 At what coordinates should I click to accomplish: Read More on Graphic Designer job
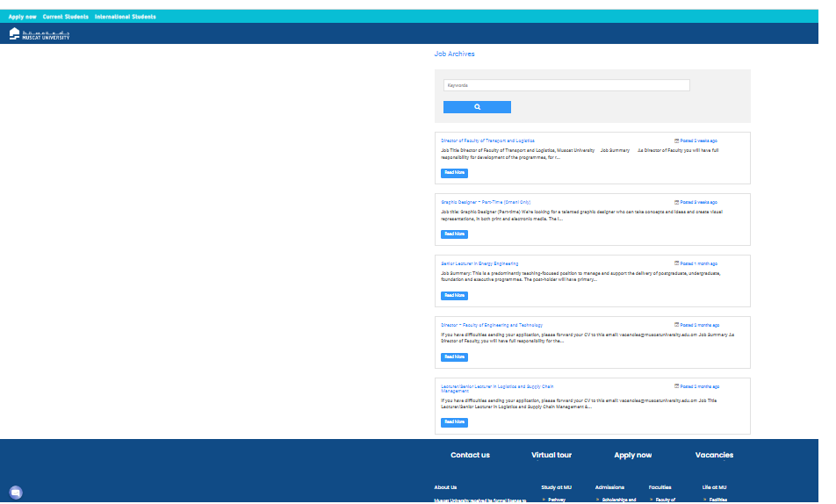pos(454,234)
